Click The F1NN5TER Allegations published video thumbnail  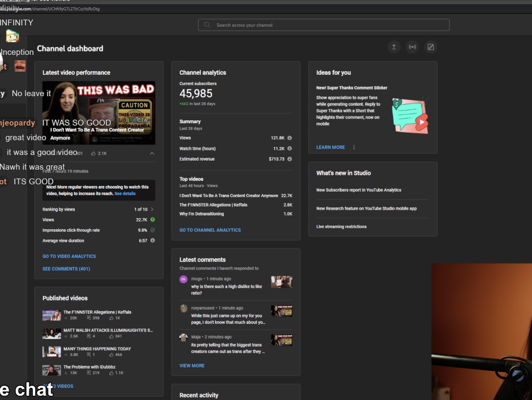[52, 315]
